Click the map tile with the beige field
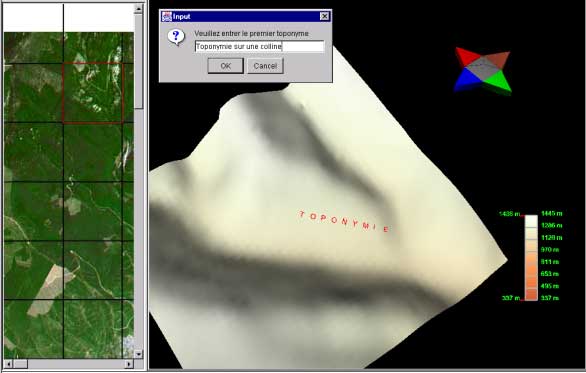Viewport: 586px width, 373px height. click(x=34, y=270)
